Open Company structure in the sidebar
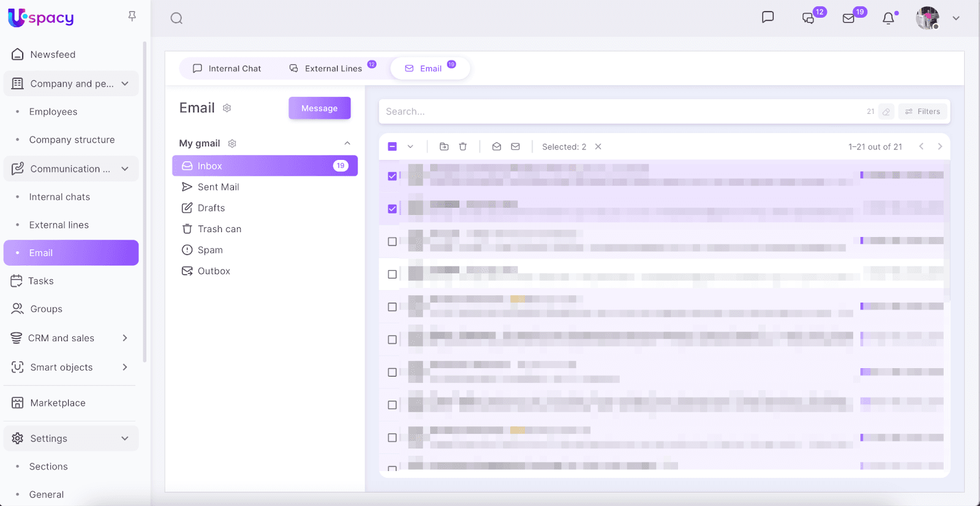Image resolution: width=980 pixels, height=506 pixels. [71, 140]
